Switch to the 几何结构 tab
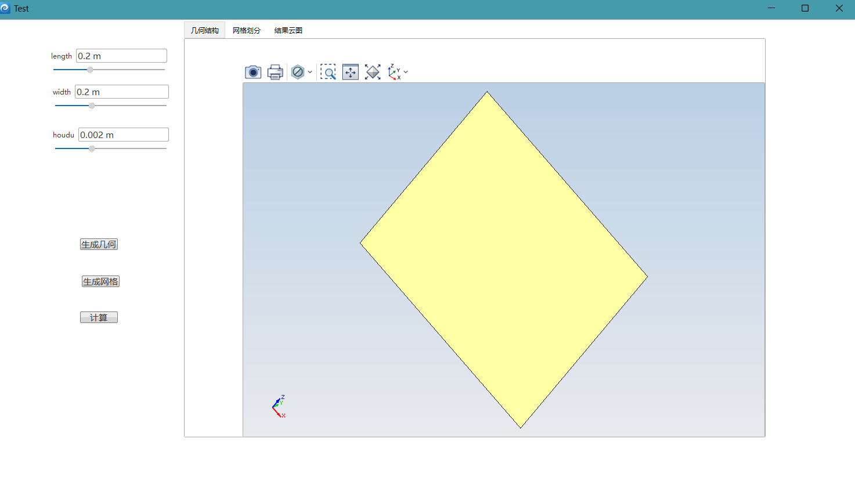The image size is (855, 504). [205, 30]
